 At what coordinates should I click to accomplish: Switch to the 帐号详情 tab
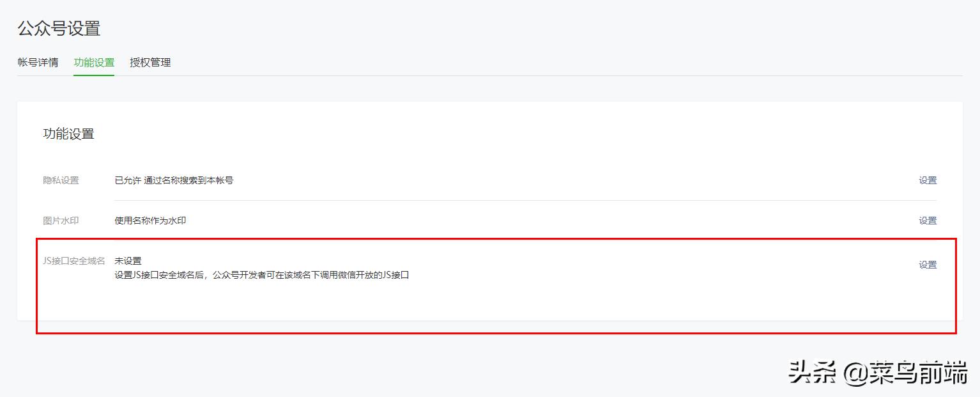(38, 62)
